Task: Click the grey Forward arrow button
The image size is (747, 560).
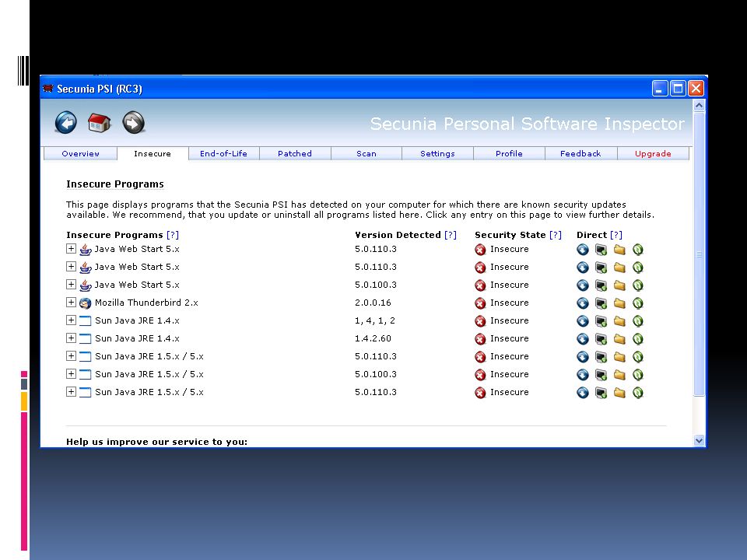Action: click(133, 123)
